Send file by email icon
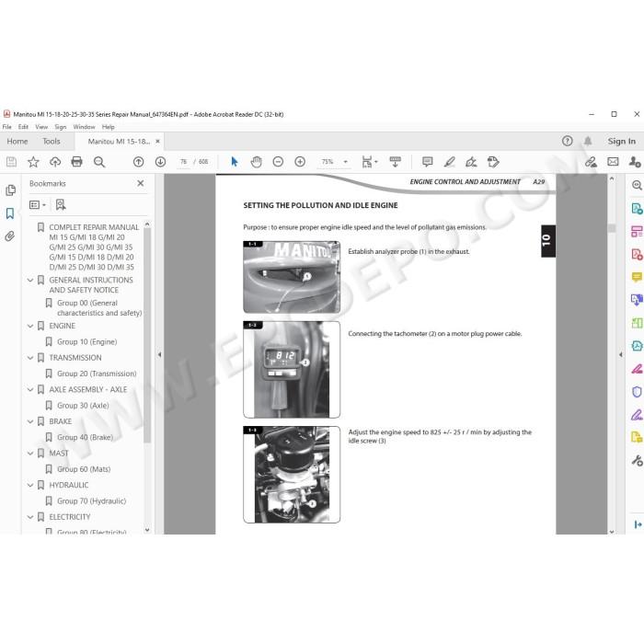 (613, 162)
